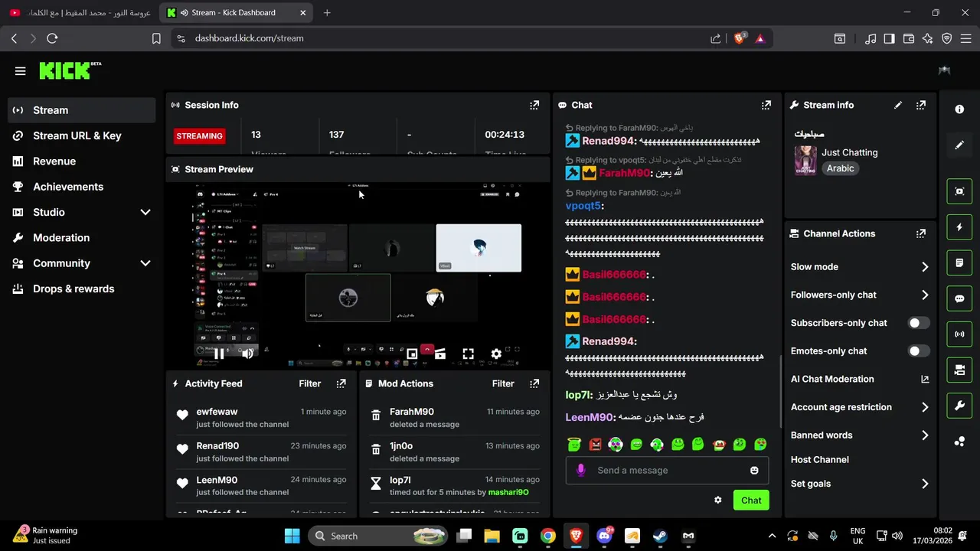Insert the angry red face emote
Viewport: 980px width, 551px height.
click(x=595, y=444)
